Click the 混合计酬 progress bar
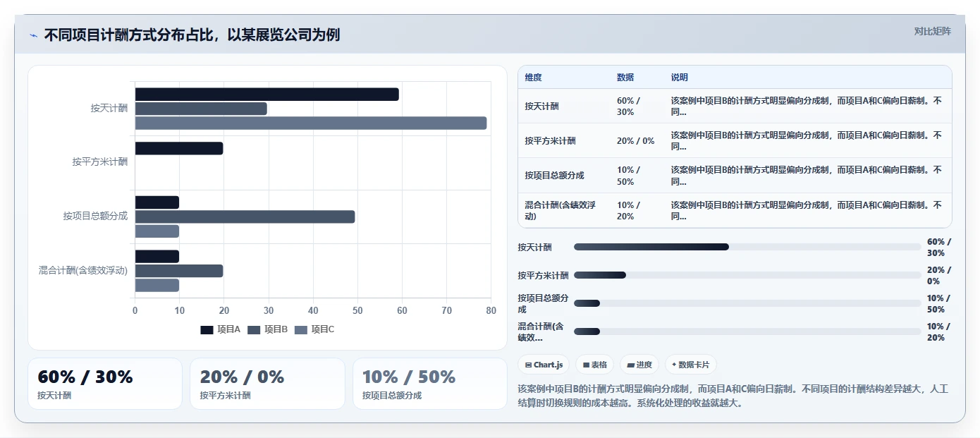Viewport: 980px width, 438px height. point(747,331)
